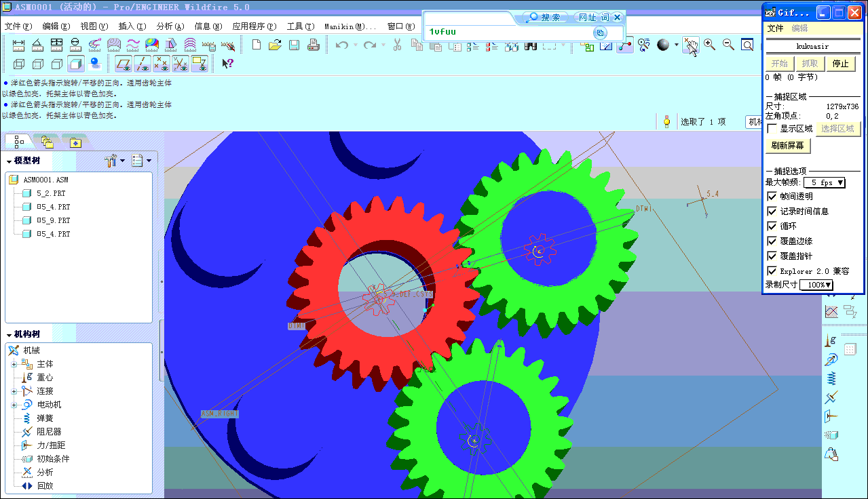868x499 pixels.
Task: Click the servo motor icon in right toolbar
Action: click(x=831, y=359)
